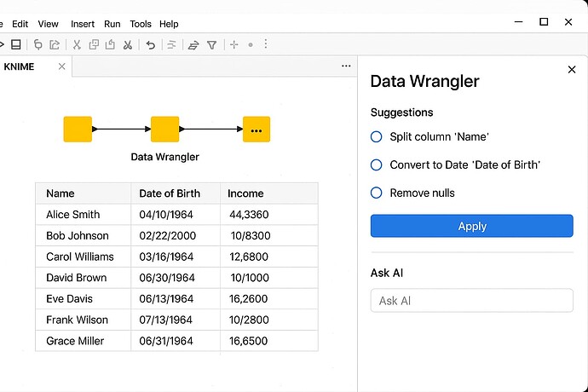Screen dimensions: 588x392
Task: Click the align lines toolbar icon
Action: click(x=171, y=45)
